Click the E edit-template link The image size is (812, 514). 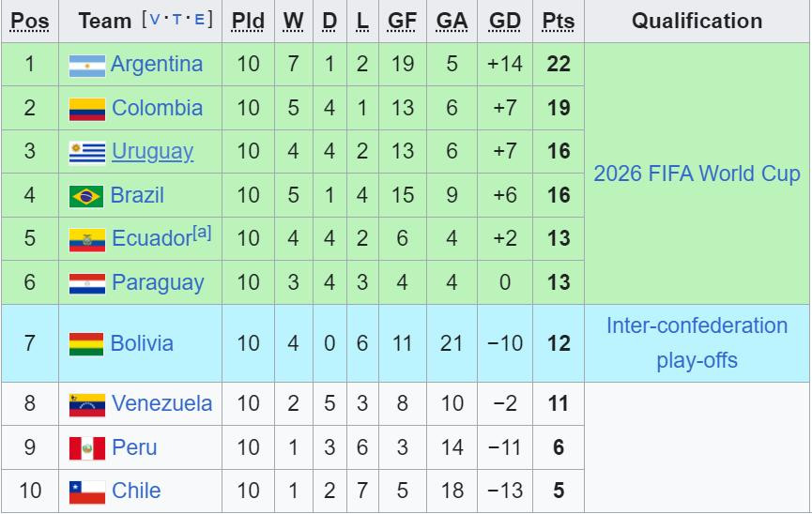pos(200,21)
